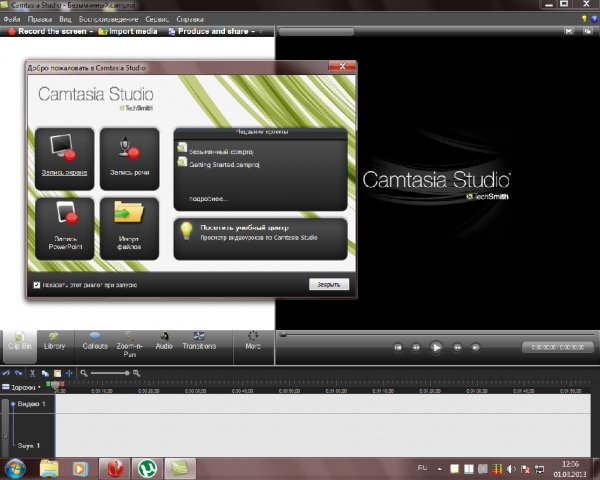Click the uTorrent taskbar icon
This screenshot has height=480, width=600.
pyautogui.click(x=148, y=469)
